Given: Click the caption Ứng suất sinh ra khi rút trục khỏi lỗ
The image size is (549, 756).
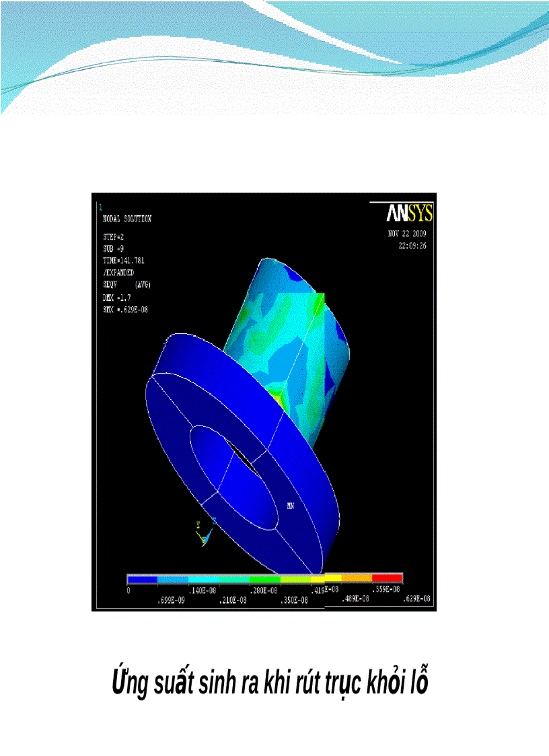Looking at the screenshot, I should [x=274, y=678].
